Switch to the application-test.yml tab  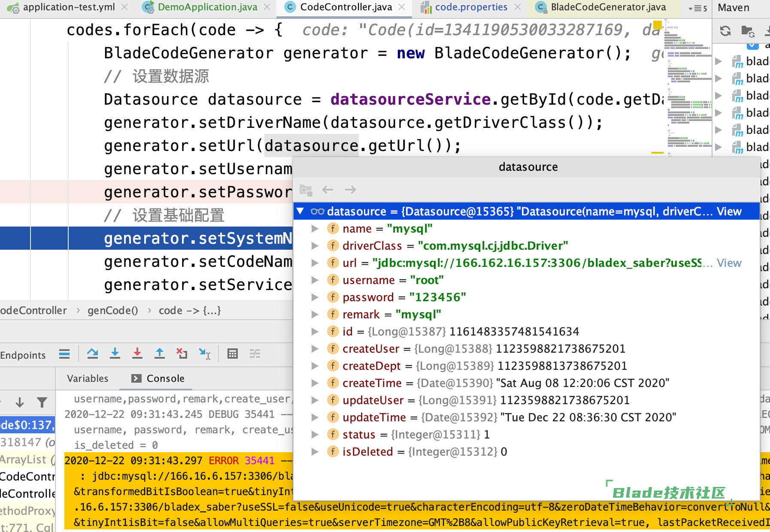(69, 7)
